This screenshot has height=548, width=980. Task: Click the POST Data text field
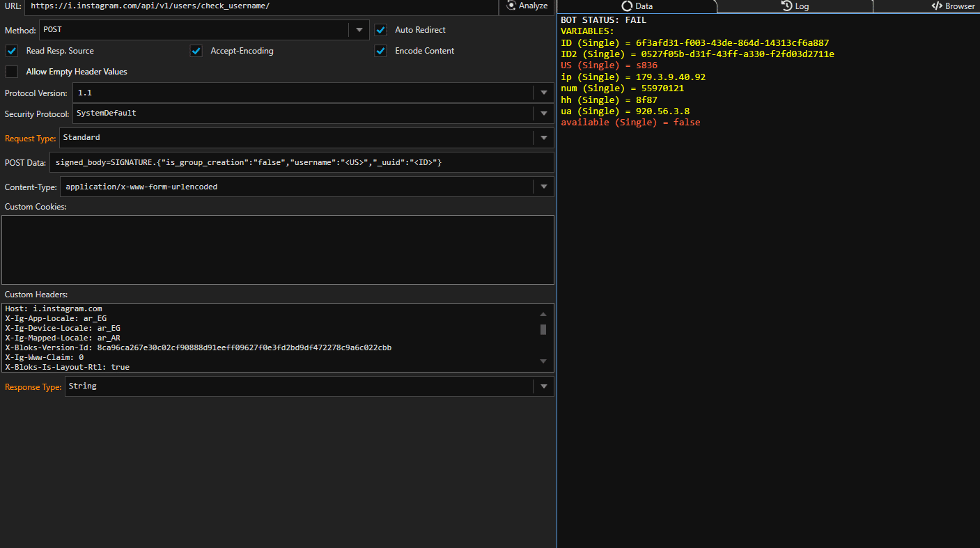point(302,162)
